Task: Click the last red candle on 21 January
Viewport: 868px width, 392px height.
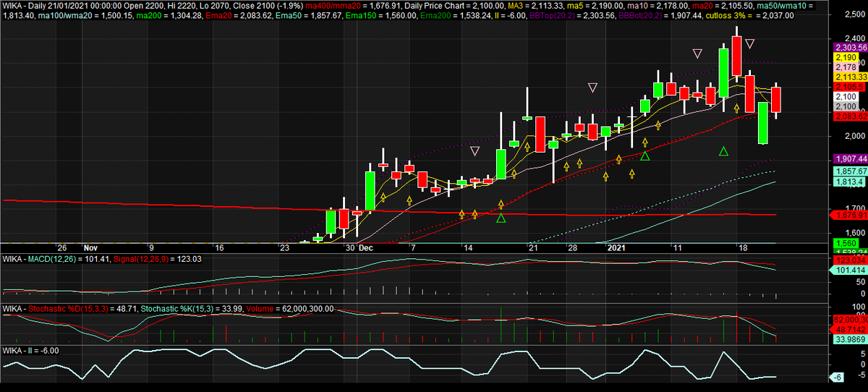Action: (x=776, y=100)
